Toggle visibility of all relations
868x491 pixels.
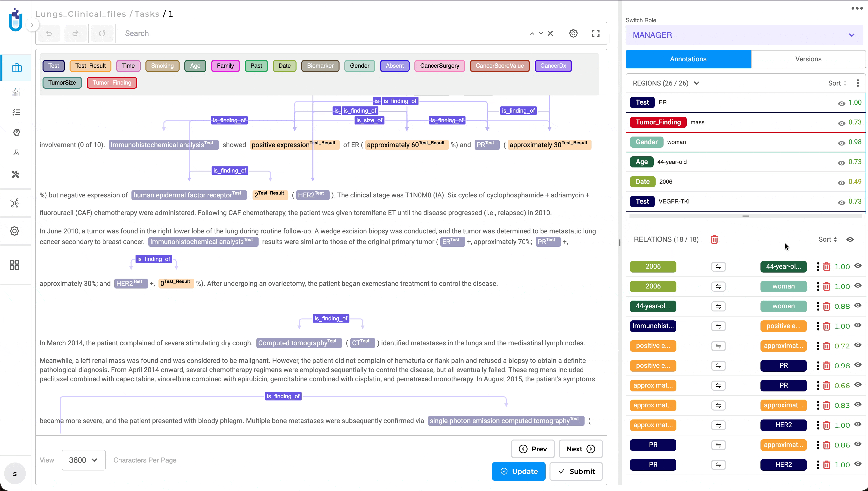click(850, 239)
